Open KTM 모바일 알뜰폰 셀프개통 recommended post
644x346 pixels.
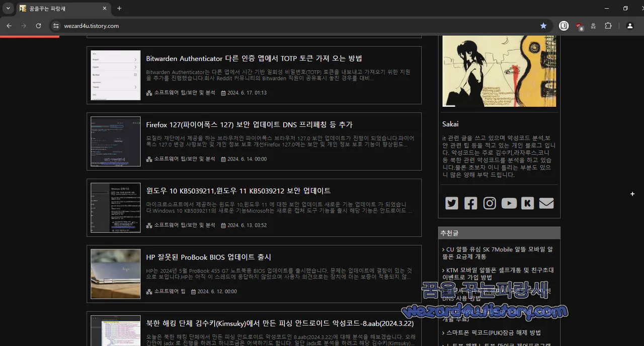tap(498, 273)
